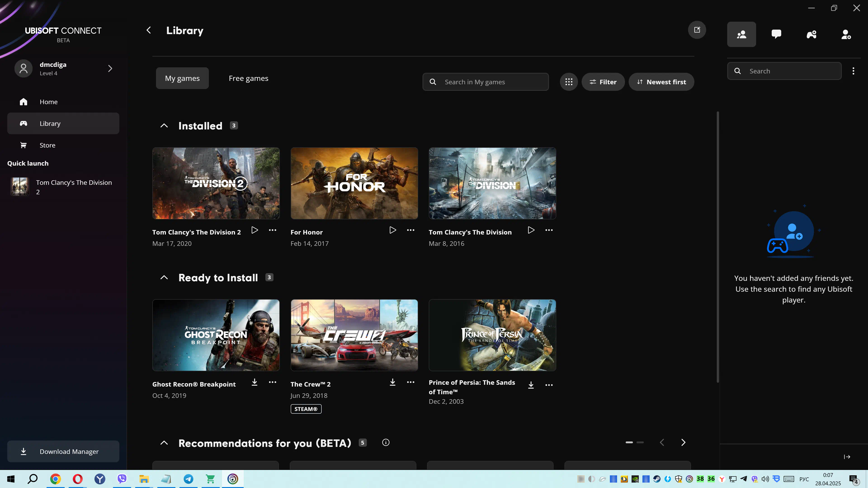Open Ghost Recon Breakpoint cover thumbnail
868x488 pixels.
point(216,335)
